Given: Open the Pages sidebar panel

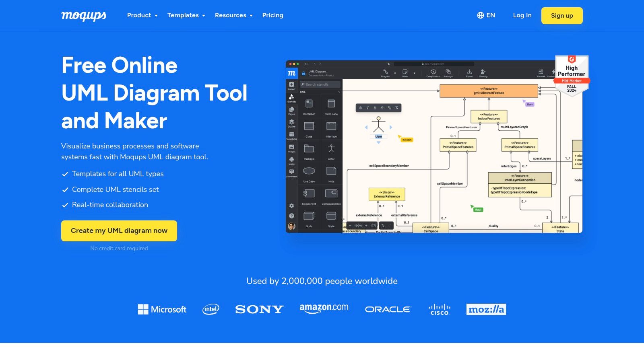Looking at the screenshot, I should (x=291, y=111).
